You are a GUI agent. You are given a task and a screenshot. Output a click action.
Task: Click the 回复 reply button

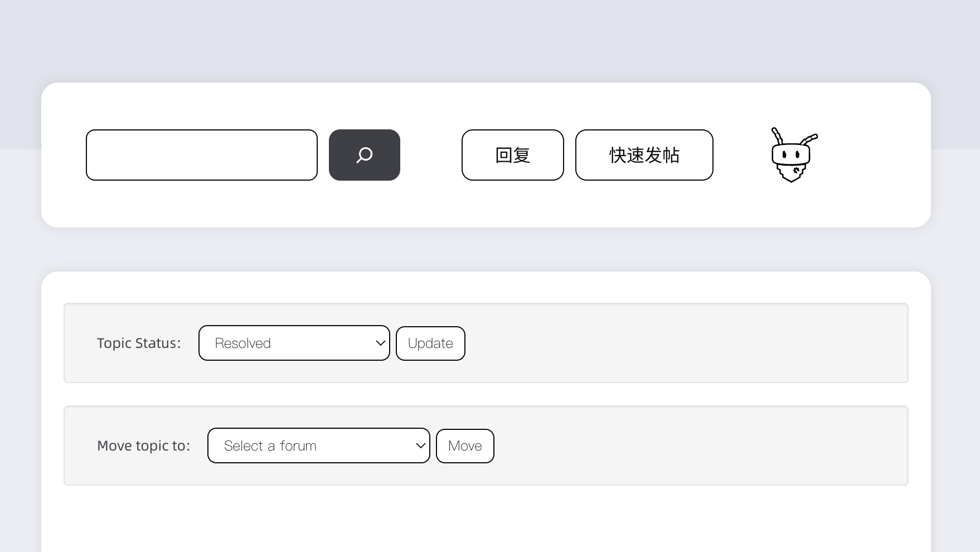coord(513,155)
